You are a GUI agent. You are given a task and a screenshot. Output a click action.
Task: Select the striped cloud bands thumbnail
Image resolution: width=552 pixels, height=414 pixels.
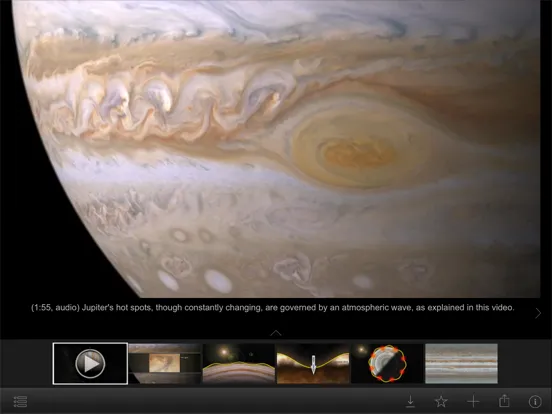point(462,364)
